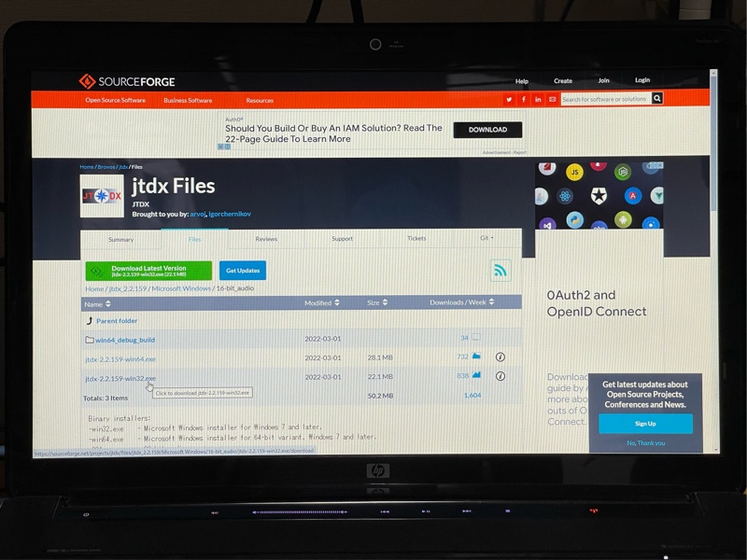This screenshot has height=560, width=747.
Task: Click the OAuth2 and OpenID Connect ad
Action: (597, 303)
